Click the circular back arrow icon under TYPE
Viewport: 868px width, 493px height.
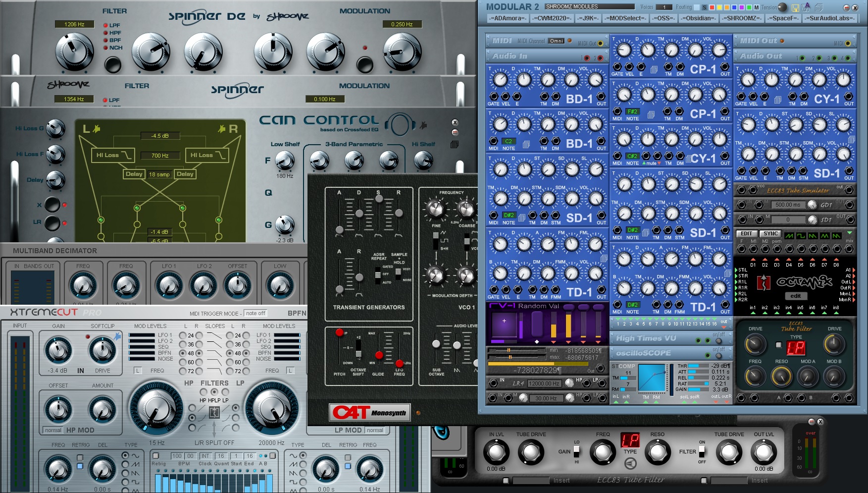630,463
